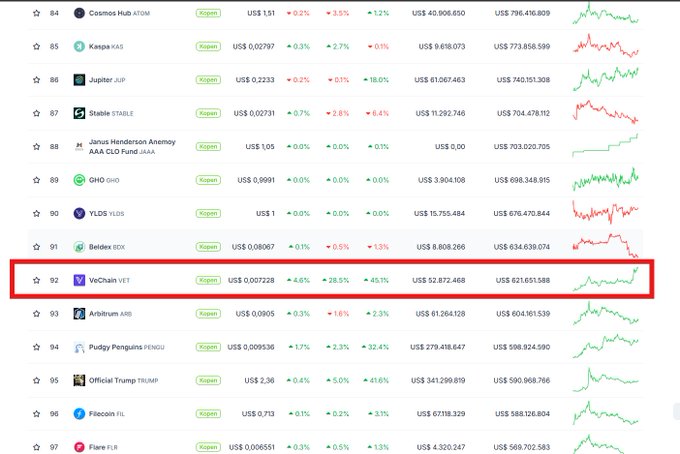The width and height of the screenshot is (680, 454).
Task: Open Janus Henderson Anemoy AAA CLO Fund
Action: [x=132, y=147]
